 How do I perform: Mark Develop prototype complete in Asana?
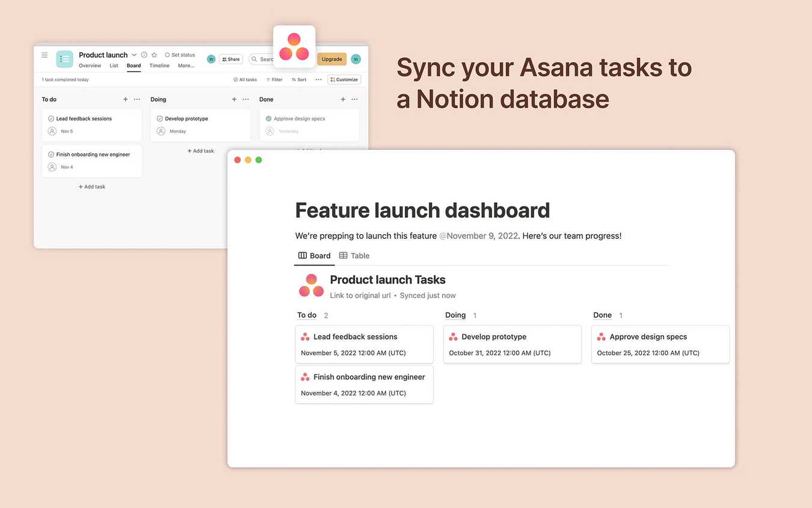[160, 119]
